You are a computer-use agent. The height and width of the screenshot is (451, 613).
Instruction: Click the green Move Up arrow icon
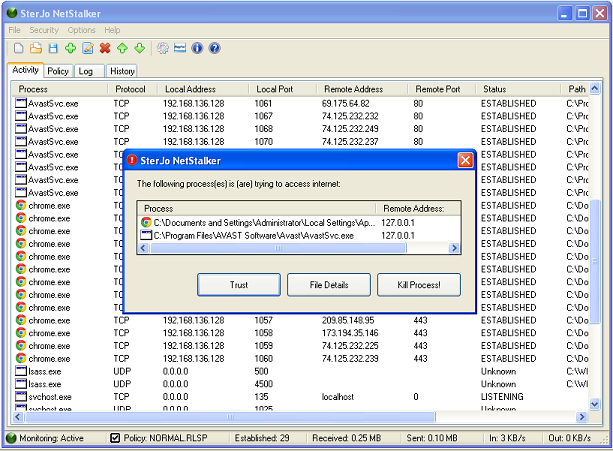(122, 48)
